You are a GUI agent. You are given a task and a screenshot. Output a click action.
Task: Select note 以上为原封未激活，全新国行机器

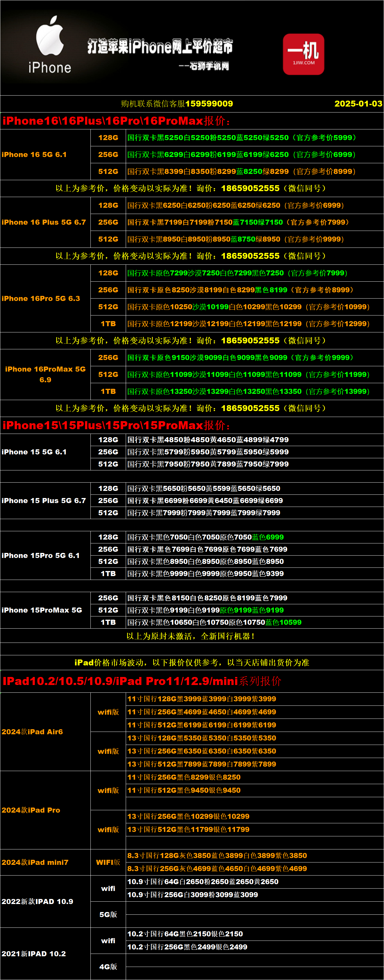pos(190,636)
